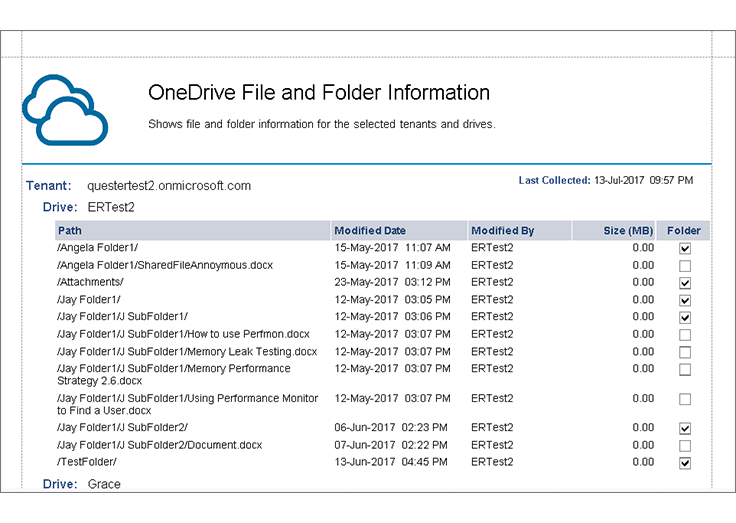Click path /Angela Folder1/SharedFileAnnoymous.docx
The height and width of the screenshot is (523, 736).
coord(165,265)
